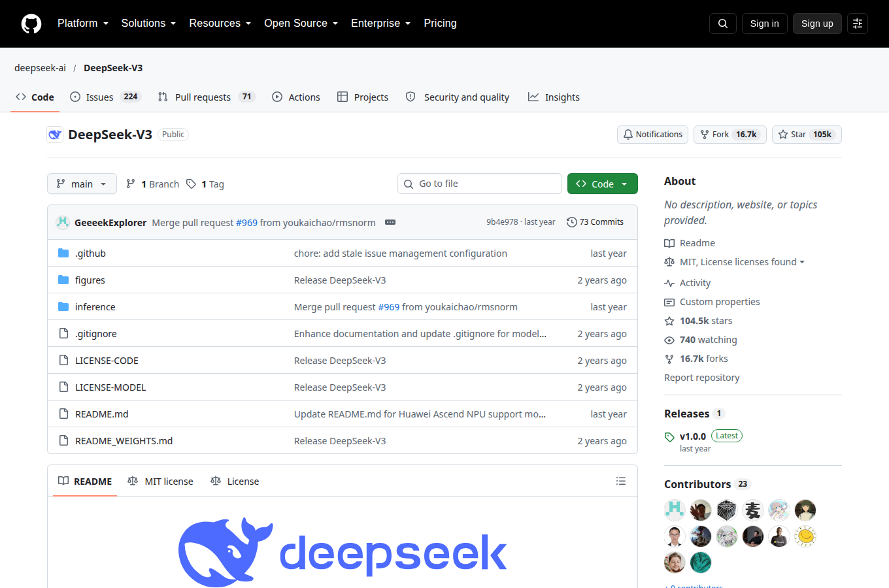Click the bell icon in Notifications
Viewport: 889px width, 588px height.
[628, 135]
